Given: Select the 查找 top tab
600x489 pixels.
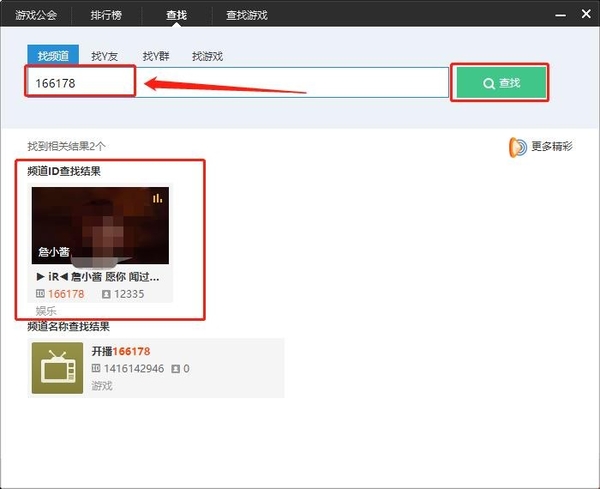Looking at the screenshot, I should 176,15.
